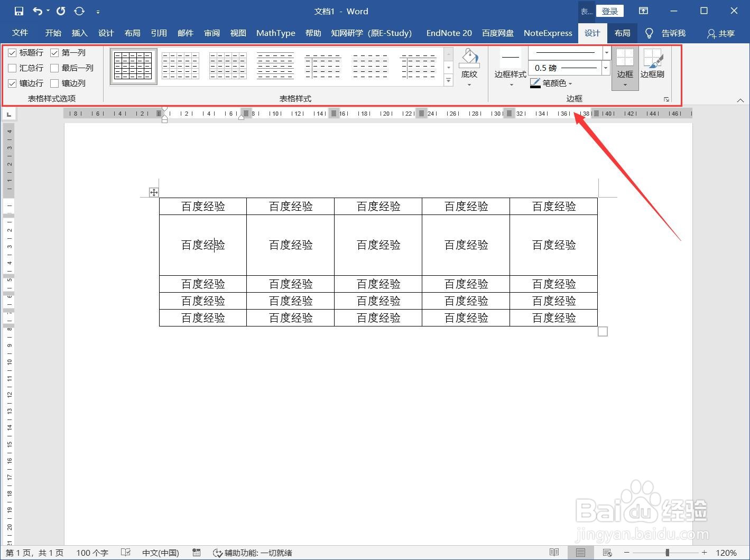This screenshot has width=750, height=560.
Task: Select the fourth table style thumbnail
Action: click(x=275, y=67)
